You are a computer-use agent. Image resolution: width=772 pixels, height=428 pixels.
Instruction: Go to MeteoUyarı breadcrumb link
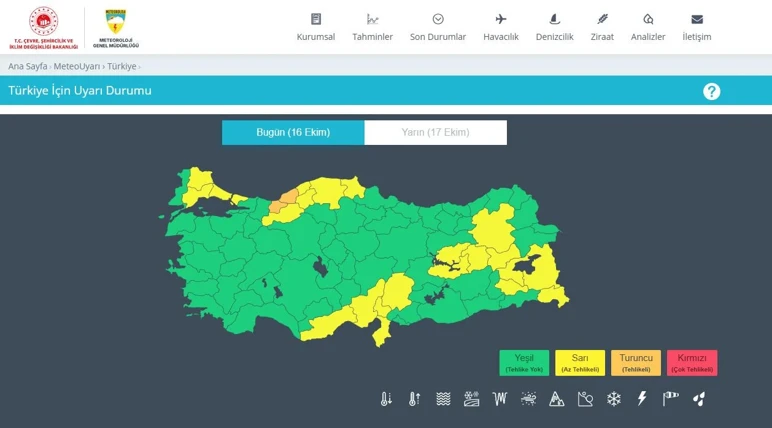[77, 66]
